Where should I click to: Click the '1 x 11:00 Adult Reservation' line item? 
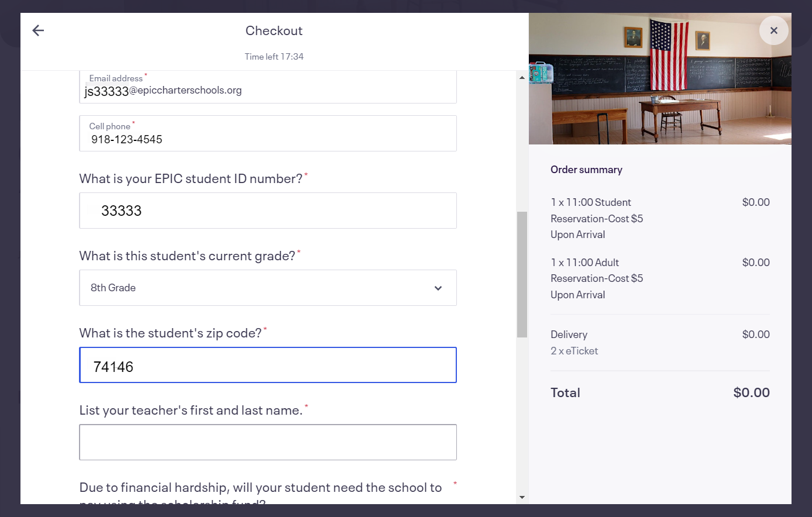(x=597, y=278)
